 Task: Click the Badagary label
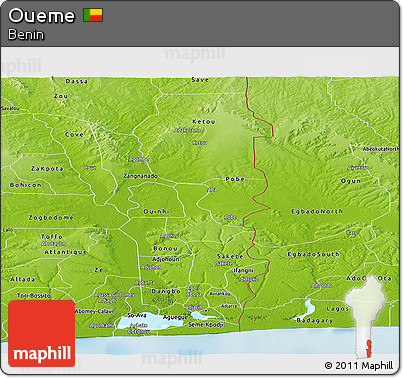click(315, 320)
